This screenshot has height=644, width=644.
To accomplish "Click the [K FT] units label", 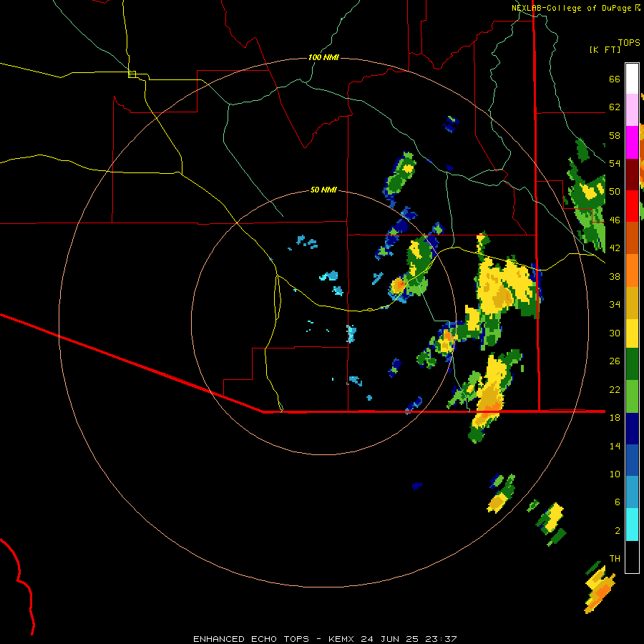I will [605, 50].
